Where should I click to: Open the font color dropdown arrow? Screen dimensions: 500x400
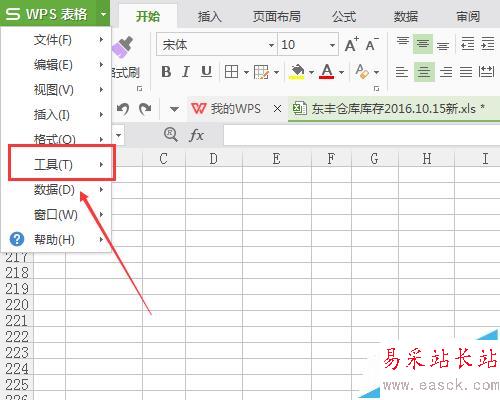[341, 72]
